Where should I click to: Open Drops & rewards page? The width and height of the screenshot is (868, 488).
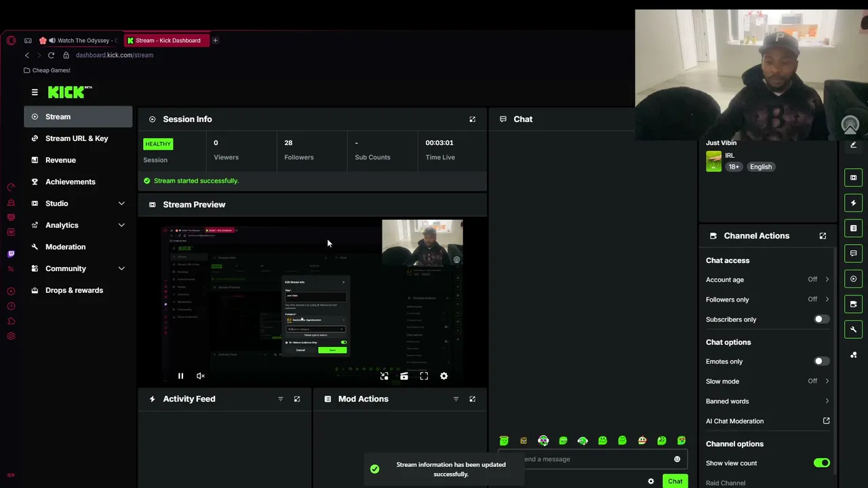[x=78, y=290]
